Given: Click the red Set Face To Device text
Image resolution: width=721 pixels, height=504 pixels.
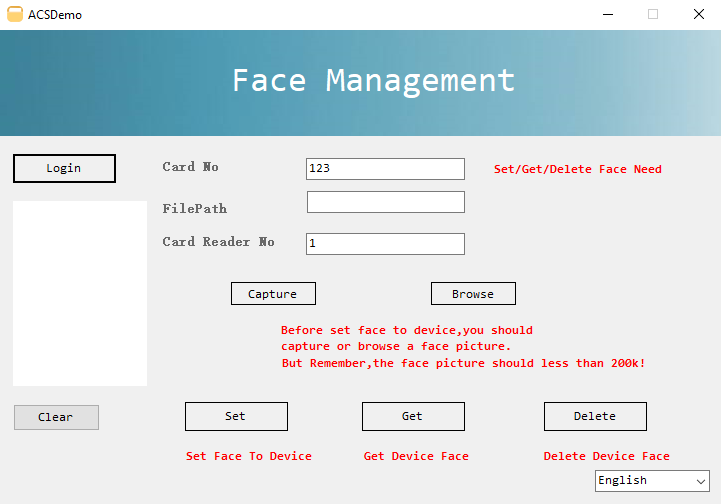Looking at the screenshot, I should [x=249, y=456].
